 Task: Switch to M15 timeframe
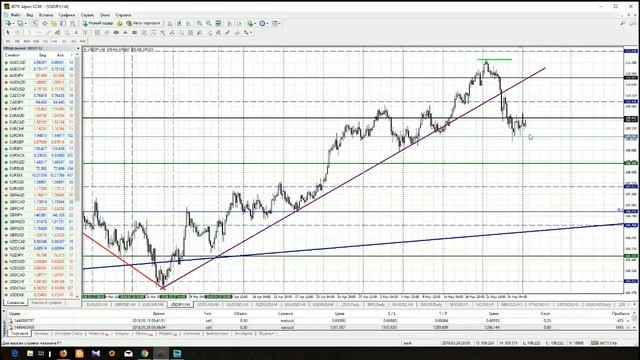click(x=27, y=41)
